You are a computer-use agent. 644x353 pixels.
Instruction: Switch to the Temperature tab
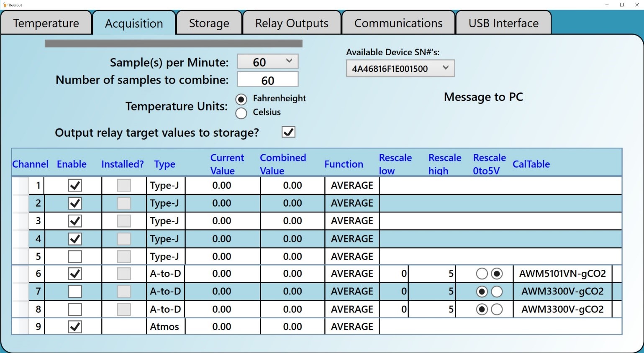tap(46, 23)
